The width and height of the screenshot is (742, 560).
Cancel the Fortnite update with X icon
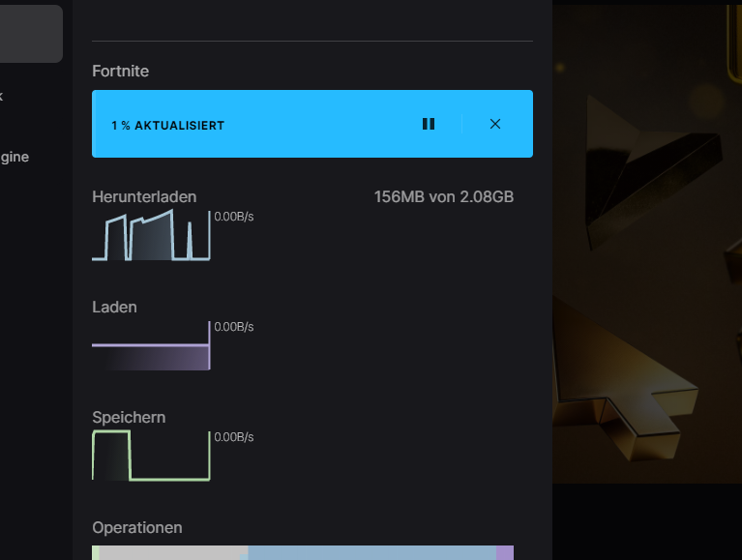coord(495,124)
